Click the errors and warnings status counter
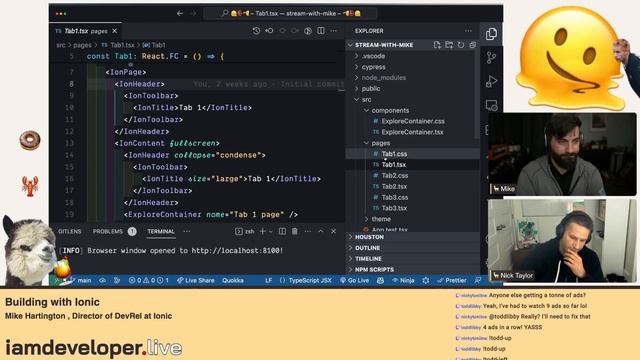 point(149,280)
